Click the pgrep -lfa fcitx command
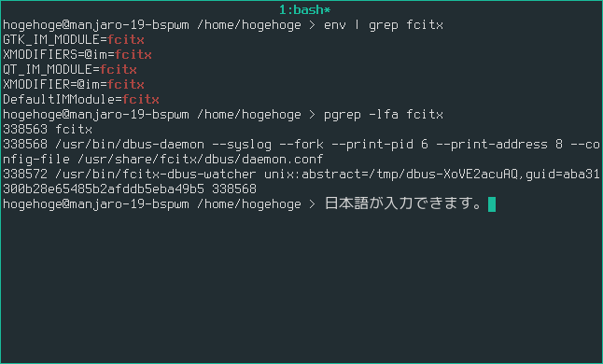Viewport: 603px width, 364px height. click(384, 115)
